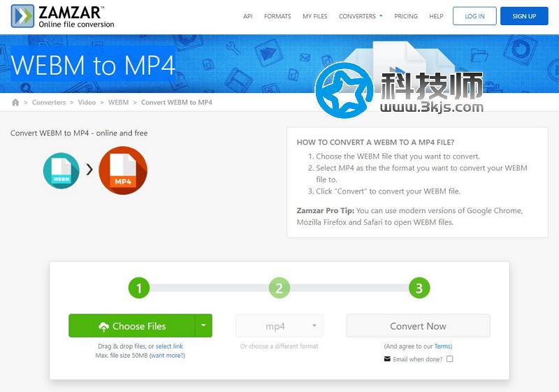Open the Choose Files dropdown arrow

coord(203,326)
